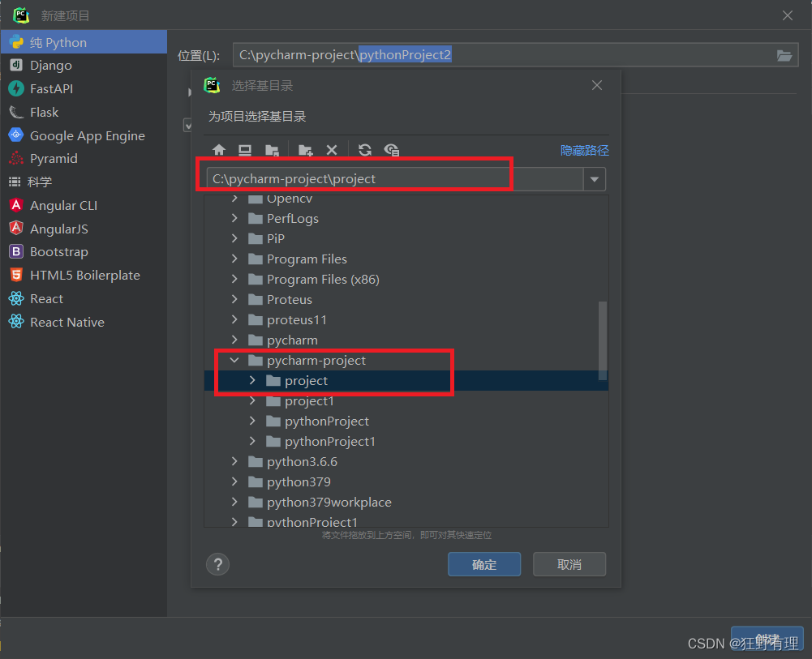This screenshot has height=659, width=812.
Task: Choose the 科学 project type
Action: 84,182
